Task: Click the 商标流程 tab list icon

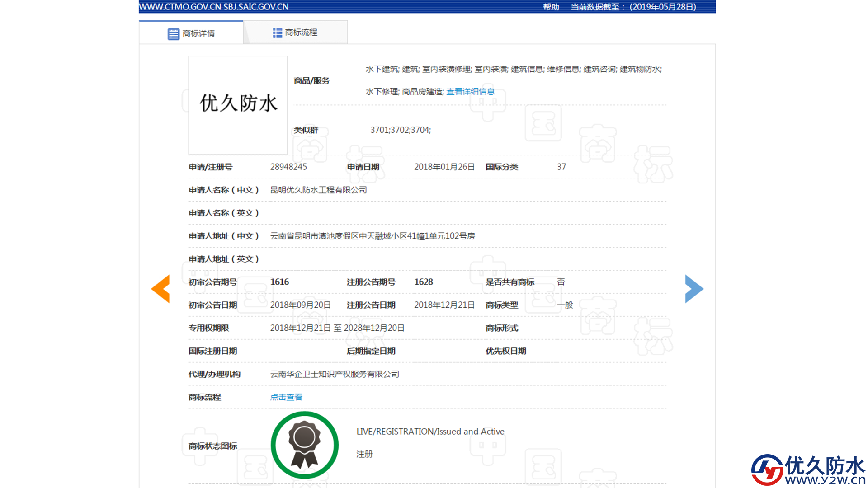Action: click(x=277, y=33)
